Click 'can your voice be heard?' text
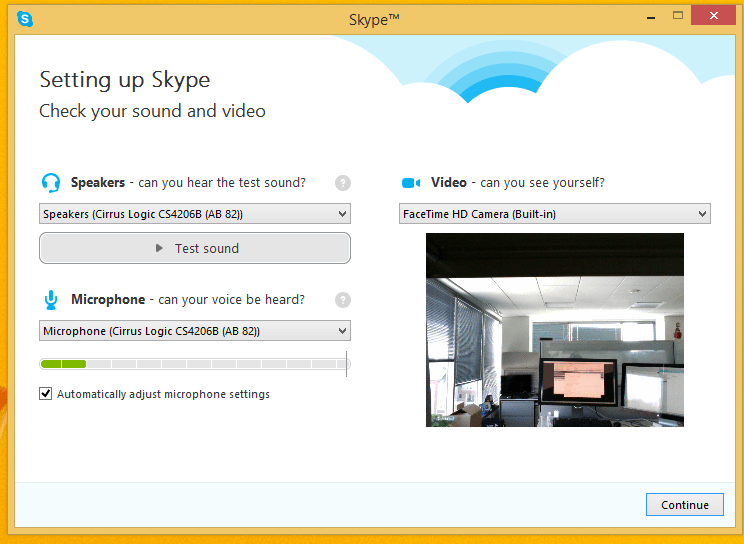Image resolution: width=744 pixels, height=544 pixels. (232, 300)
